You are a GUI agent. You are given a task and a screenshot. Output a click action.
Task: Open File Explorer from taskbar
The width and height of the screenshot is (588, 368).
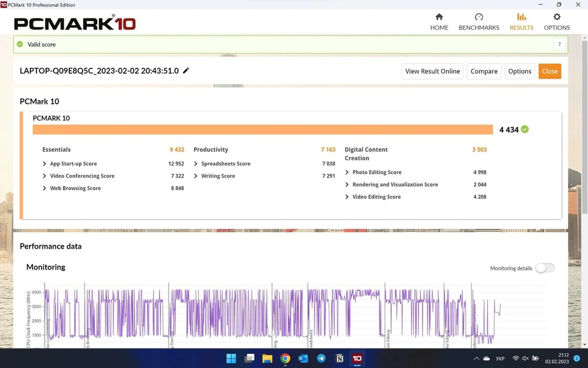pyautogui.click(x=267, y=358)
